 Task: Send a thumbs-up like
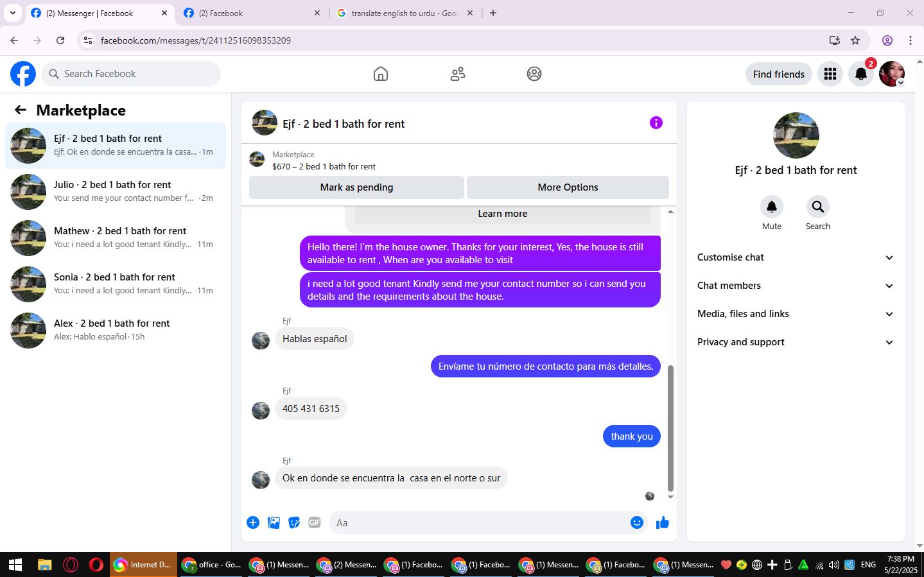663,522
